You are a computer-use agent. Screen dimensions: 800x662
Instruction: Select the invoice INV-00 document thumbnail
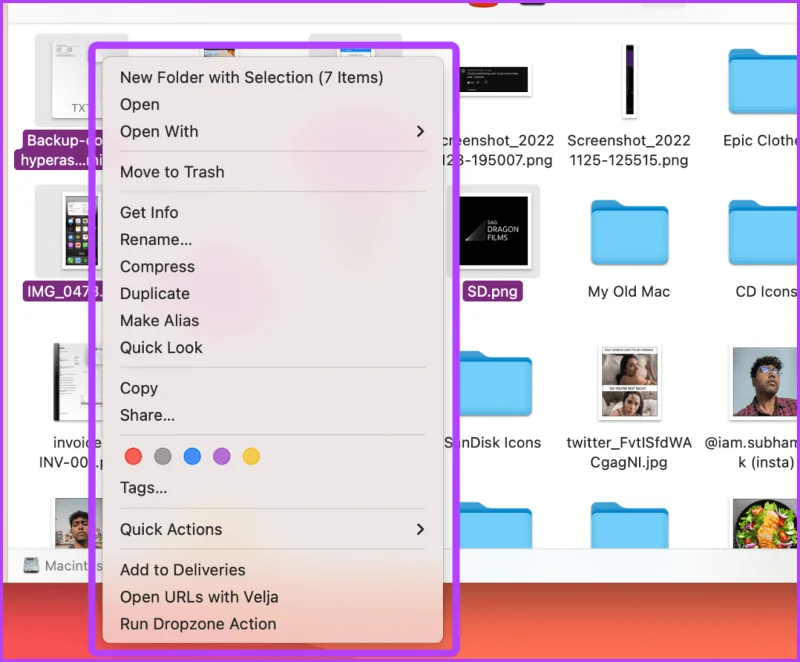point(77,383)
